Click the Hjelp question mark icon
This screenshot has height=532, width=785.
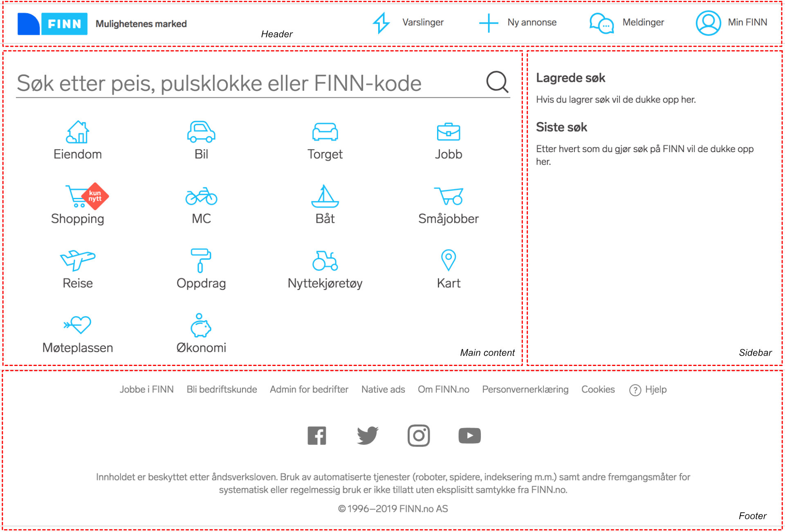[x=635, y=391]
